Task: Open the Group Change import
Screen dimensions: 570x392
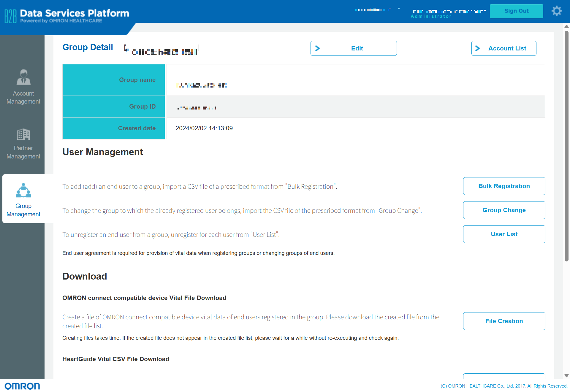Action: pos(504,210)
